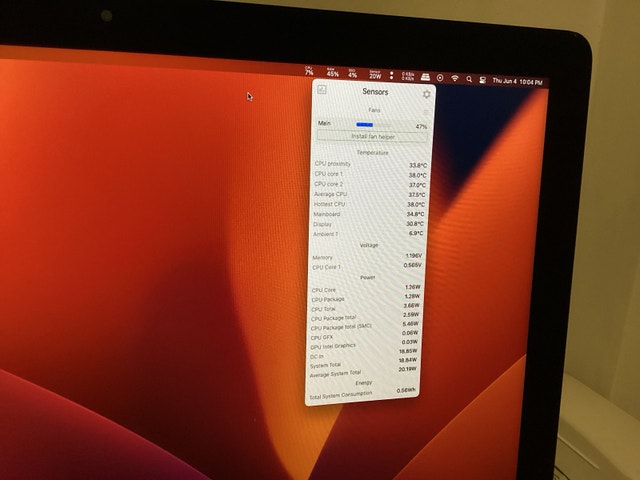Select the CPU Package total row
The image size is (640, 480).
tap(364, 317)
